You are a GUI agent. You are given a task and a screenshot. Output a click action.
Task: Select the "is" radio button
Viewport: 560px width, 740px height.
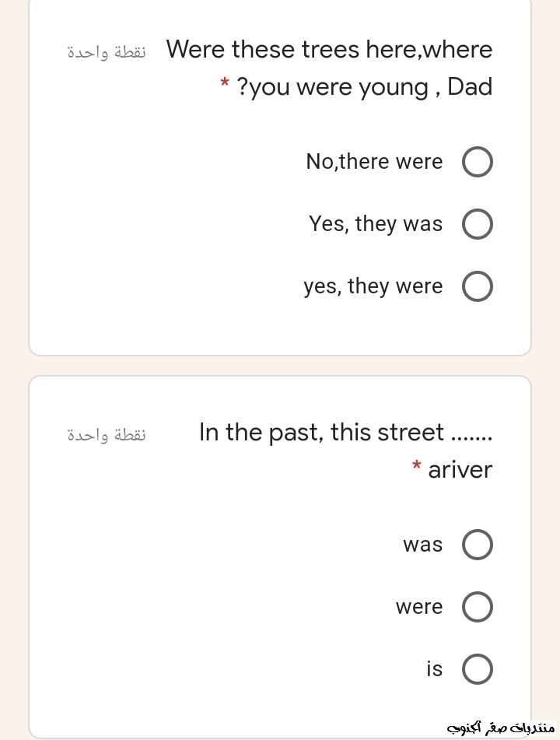click(478, 669)
